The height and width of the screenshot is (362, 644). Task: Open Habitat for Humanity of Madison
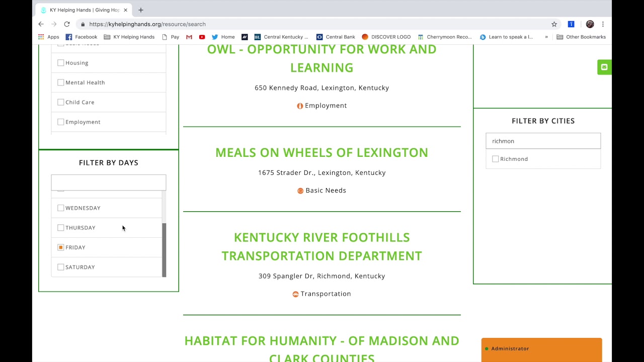[321, 348]
